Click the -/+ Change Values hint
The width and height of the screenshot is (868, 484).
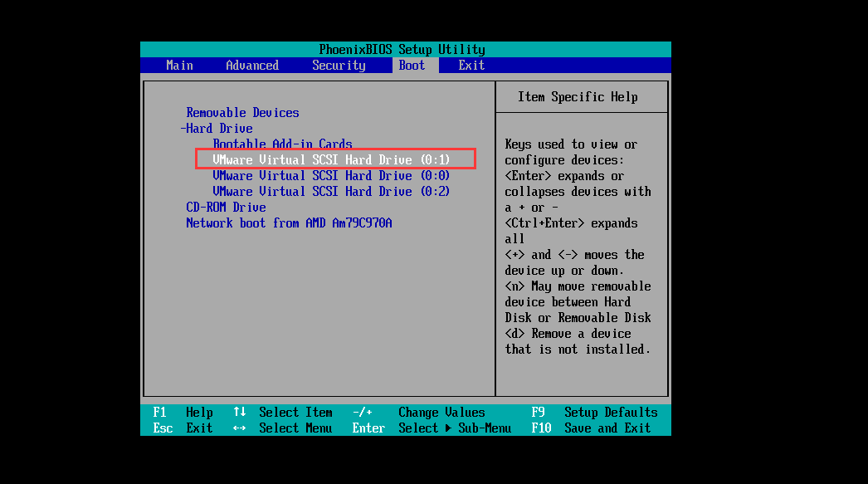418,413
